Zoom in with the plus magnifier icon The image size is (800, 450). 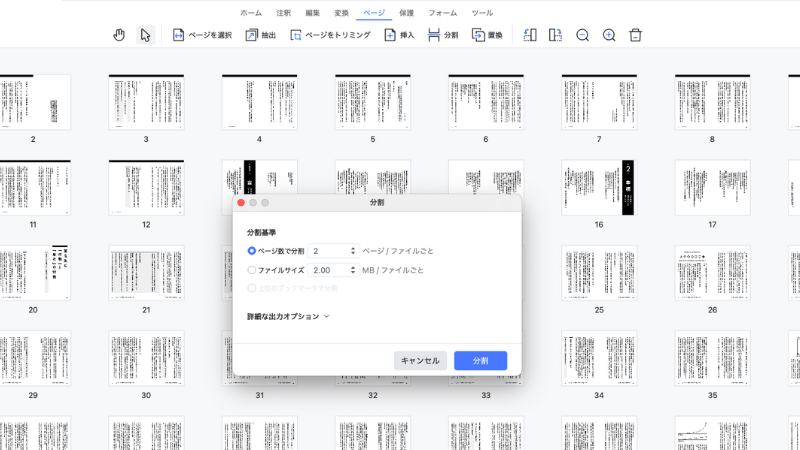(x=609, y=35)
